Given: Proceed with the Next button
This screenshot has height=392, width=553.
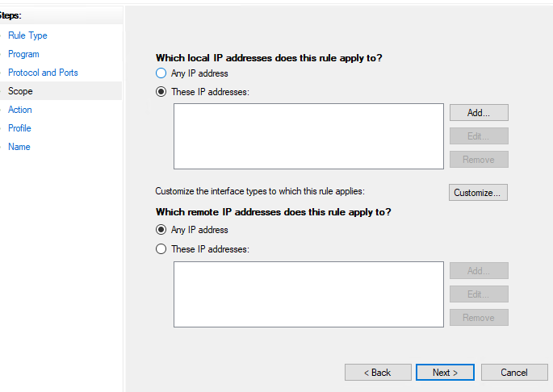Looking at the screenshot, I should pos(445,373).
